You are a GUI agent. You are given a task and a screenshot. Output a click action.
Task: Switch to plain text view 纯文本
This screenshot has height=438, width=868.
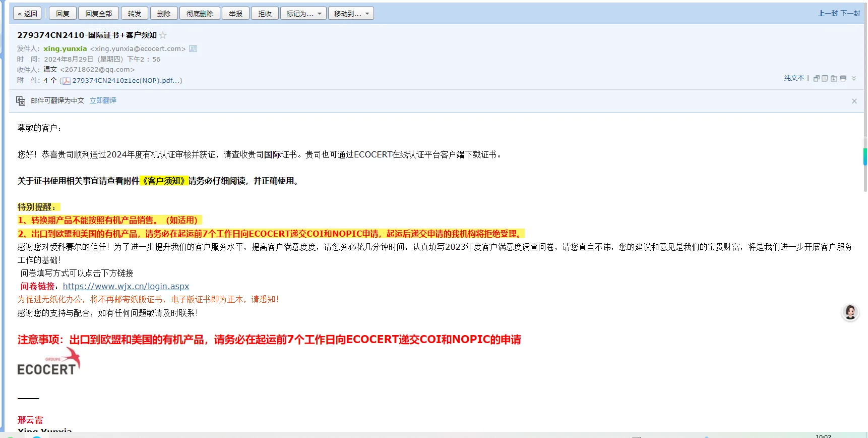click(794, 78)
